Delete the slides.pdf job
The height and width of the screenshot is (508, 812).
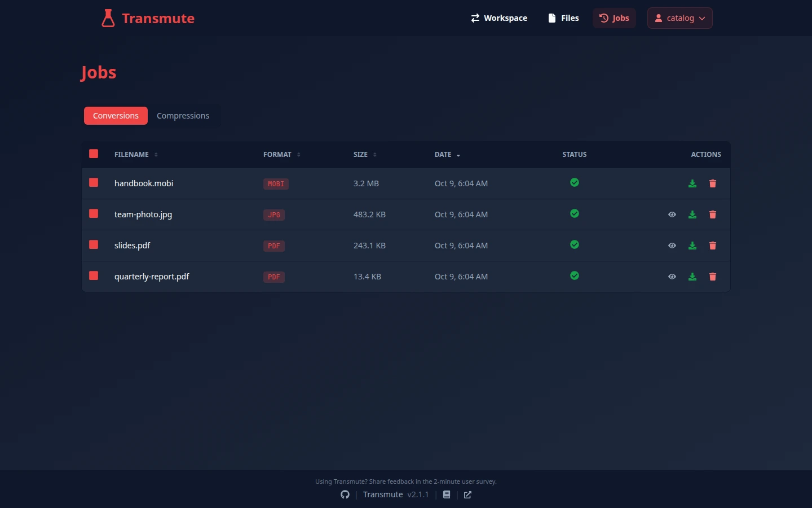(713, 246)
